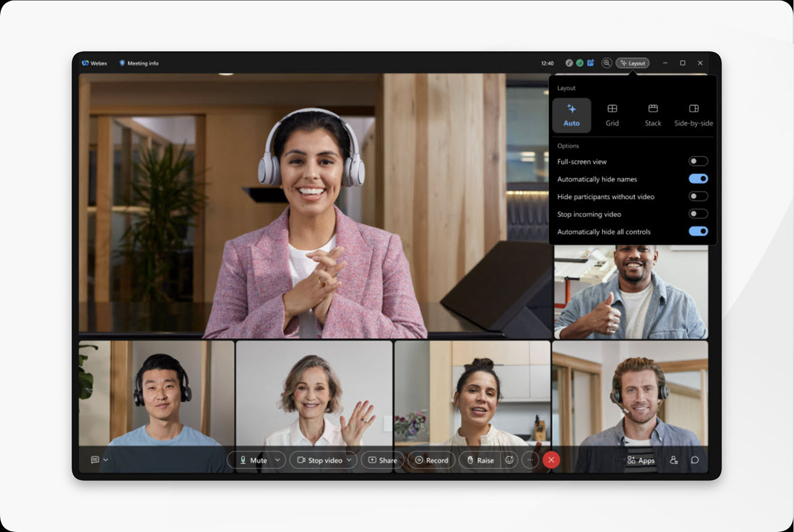The image size is (794, 532).
Task: Open more options ellipsis button
Action: click(x=530, y=460)
